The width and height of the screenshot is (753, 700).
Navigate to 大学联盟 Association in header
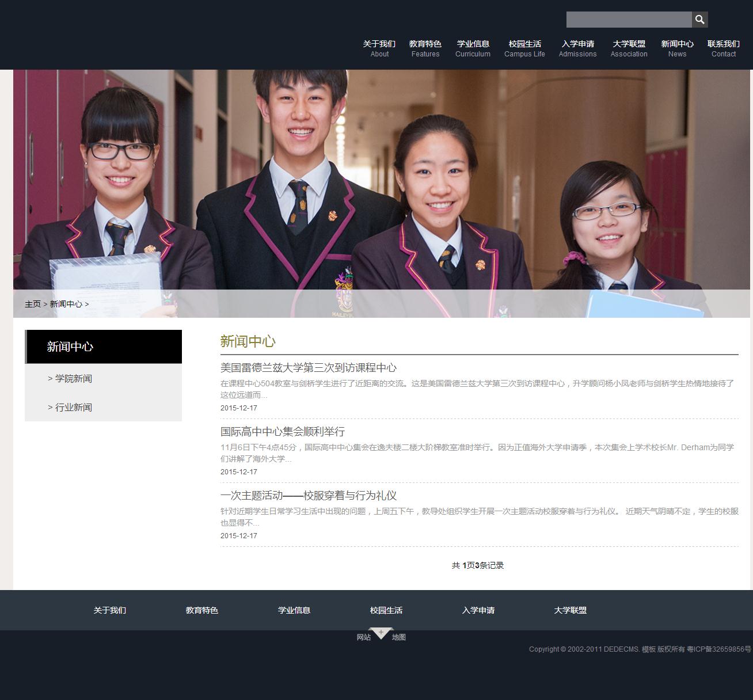(x=629, y=48)
